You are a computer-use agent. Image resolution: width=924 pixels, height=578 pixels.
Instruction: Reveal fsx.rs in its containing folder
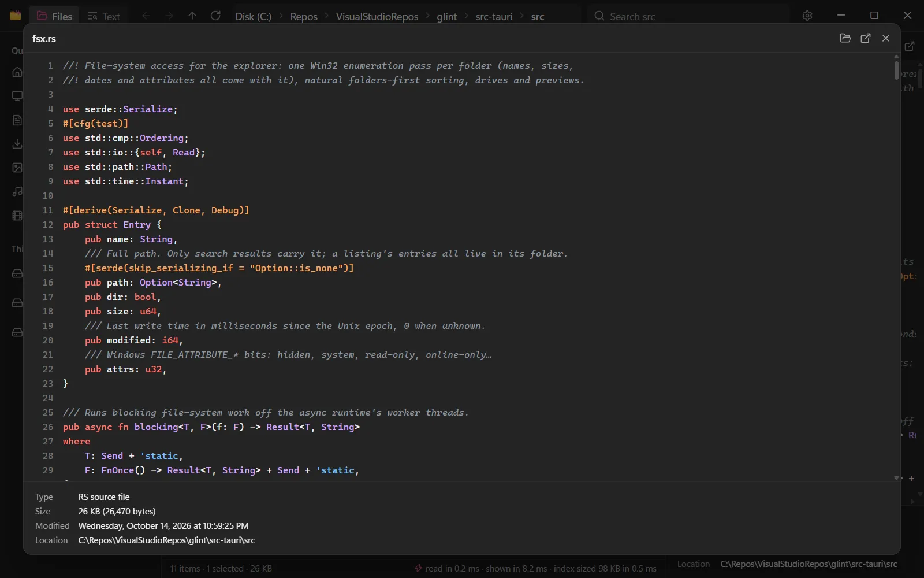(845, 38)
